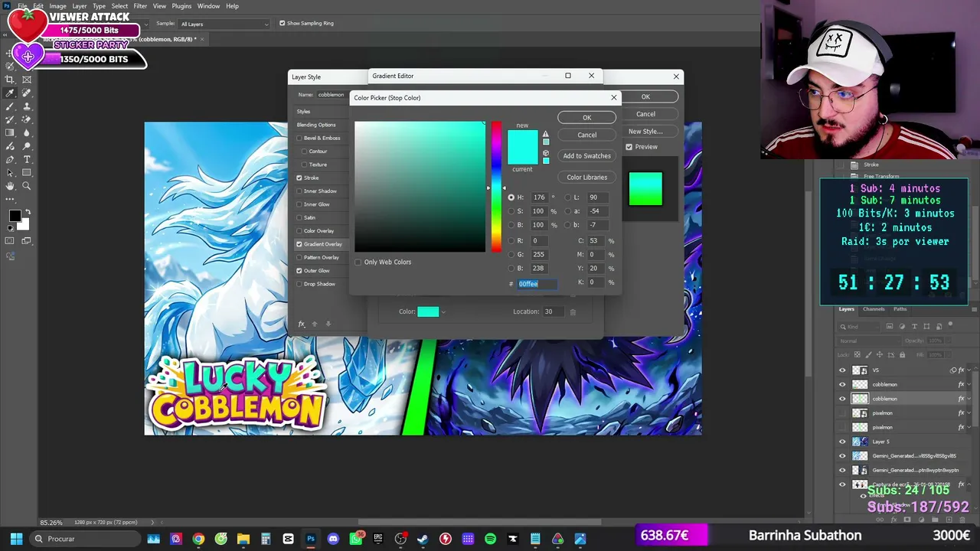Click Blending Options in Layer Style
Viewport: 980px width, 551px height.
(316, 125)
